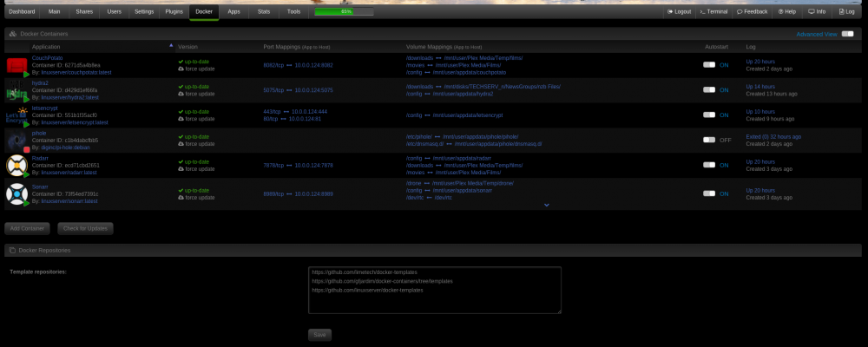Open the Terminal
This screenshot has height=347, width=868.
[713, 11]
